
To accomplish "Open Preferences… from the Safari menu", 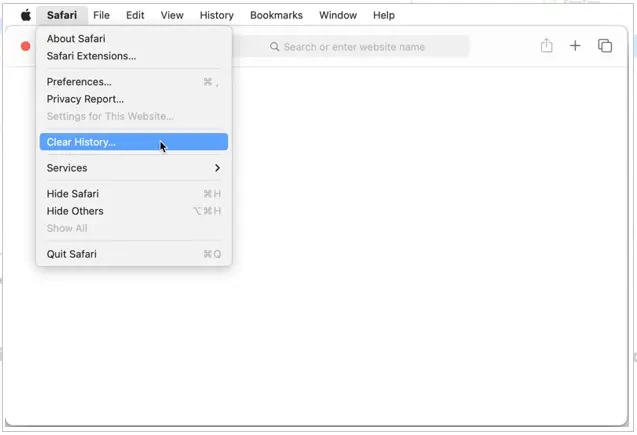I will (x=134, y=82).
